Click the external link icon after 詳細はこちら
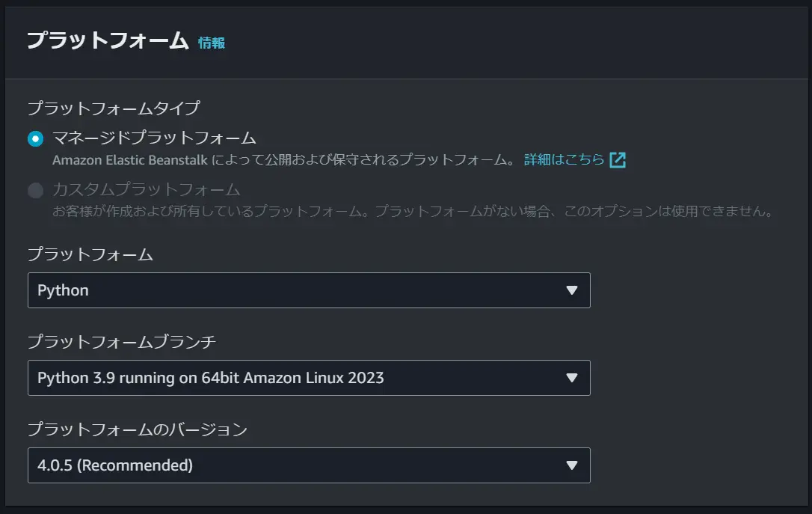 [x=618, y=160]
